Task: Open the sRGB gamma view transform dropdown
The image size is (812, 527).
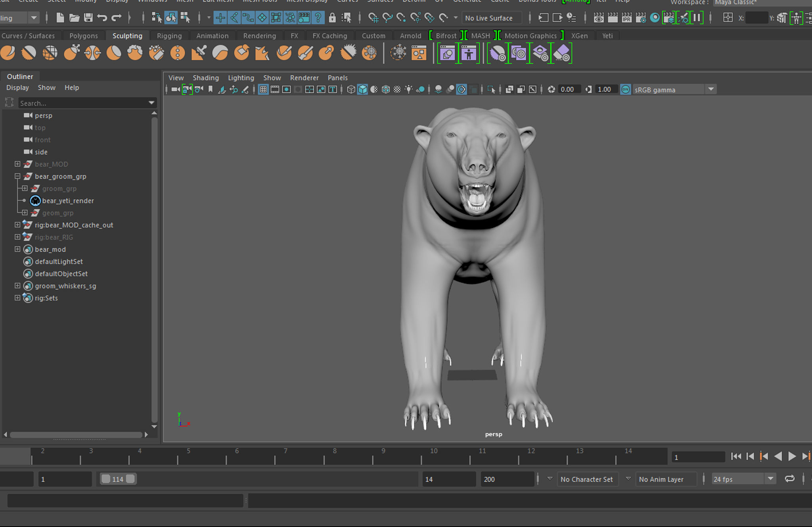Action: (711, 89)
